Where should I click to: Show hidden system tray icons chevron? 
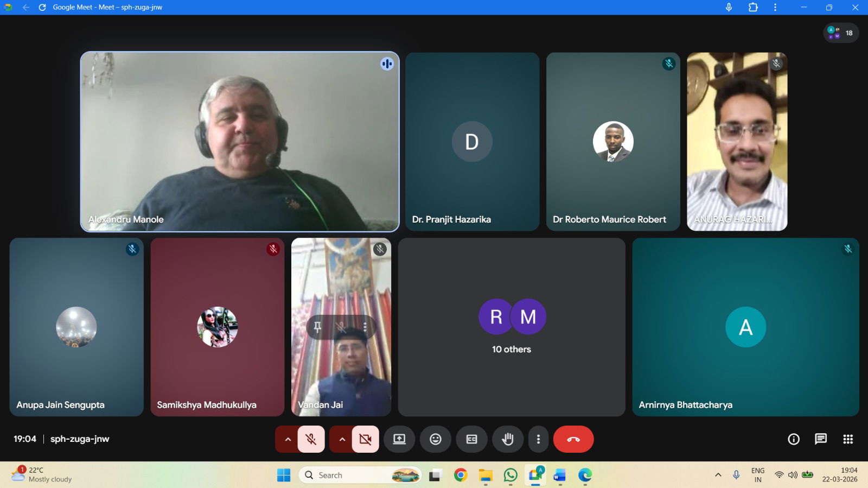pyautogui.click(x=718, y=475)
